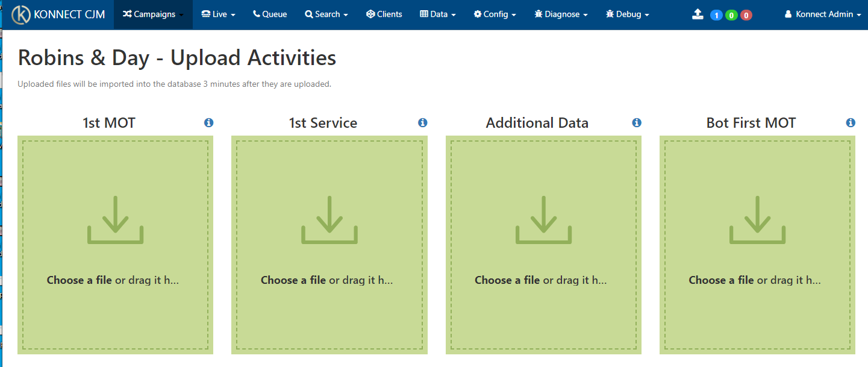
Task: Expand the Config menu
Action: coord(495,14)
